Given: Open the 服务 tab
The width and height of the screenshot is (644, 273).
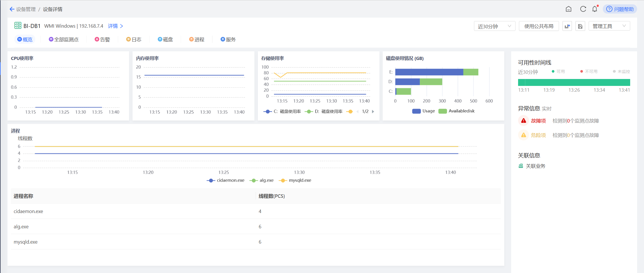Looking at the screenshot, I should (228, 39).
